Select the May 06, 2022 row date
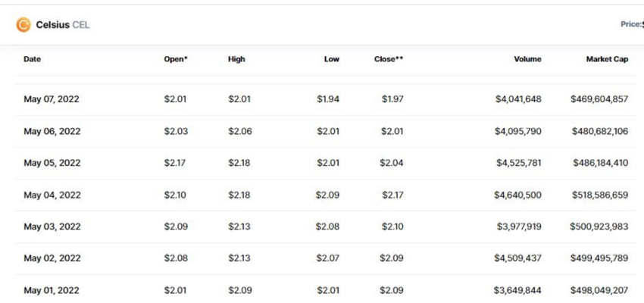This screenshot has height=303, width=644. (52, 131)
